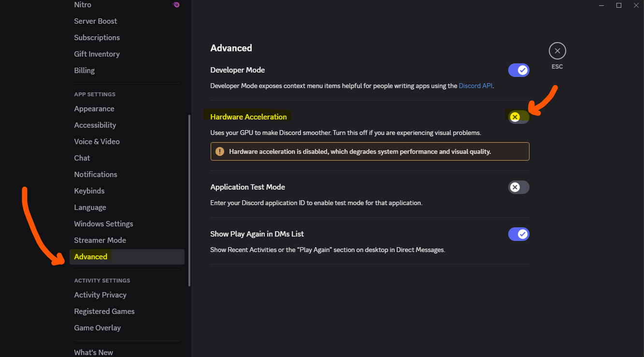
Task: Click the Advanced page heading
Action: 231,48
